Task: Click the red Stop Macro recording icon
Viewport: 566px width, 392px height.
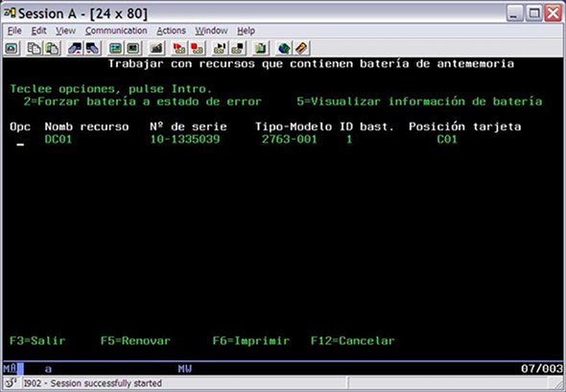Action: [x=197, y=48]
